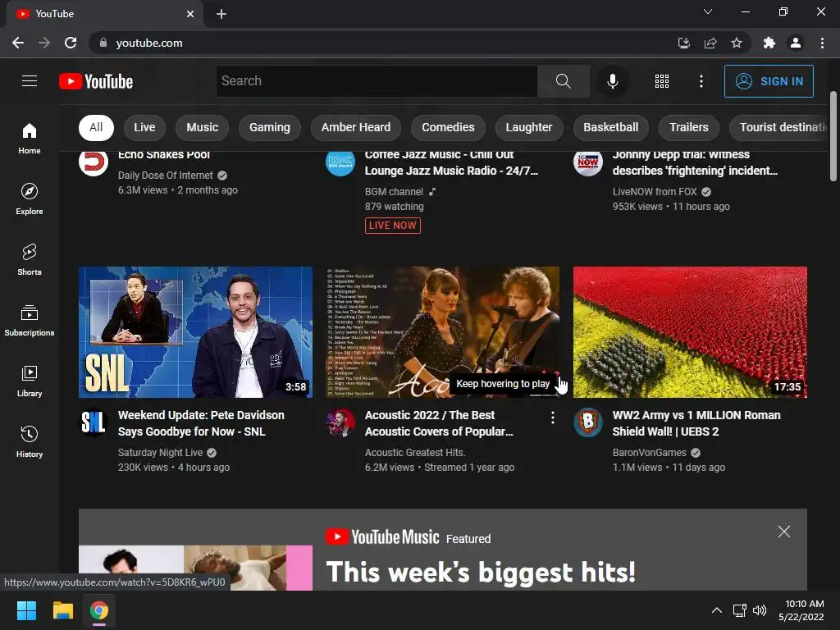Image resolution: width=840 pixels, height=630 pixels.
Task: Click the YouTube logo
Action: [x=96, y=81]
